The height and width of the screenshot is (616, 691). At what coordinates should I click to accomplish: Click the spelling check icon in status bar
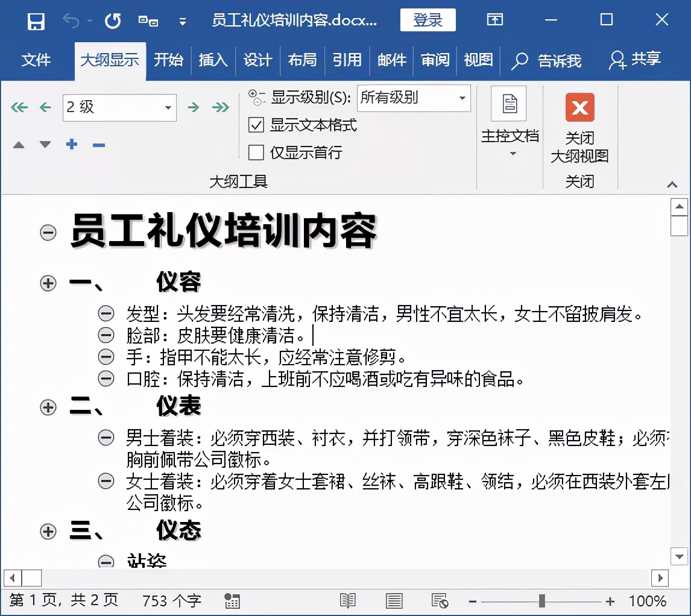click(232, 600)
